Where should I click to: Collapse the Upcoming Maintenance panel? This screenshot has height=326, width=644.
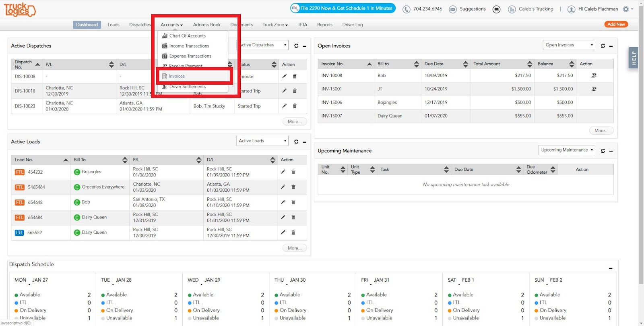point(611,151)
